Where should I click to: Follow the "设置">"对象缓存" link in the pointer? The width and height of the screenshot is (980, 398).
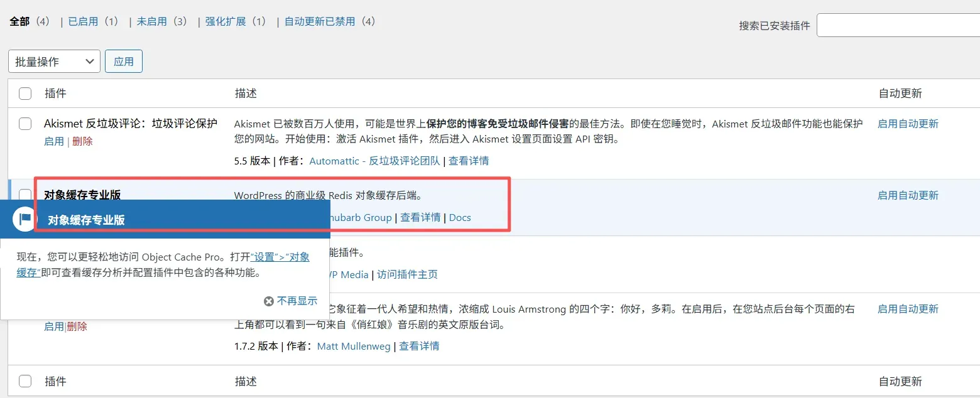point(280,257)
